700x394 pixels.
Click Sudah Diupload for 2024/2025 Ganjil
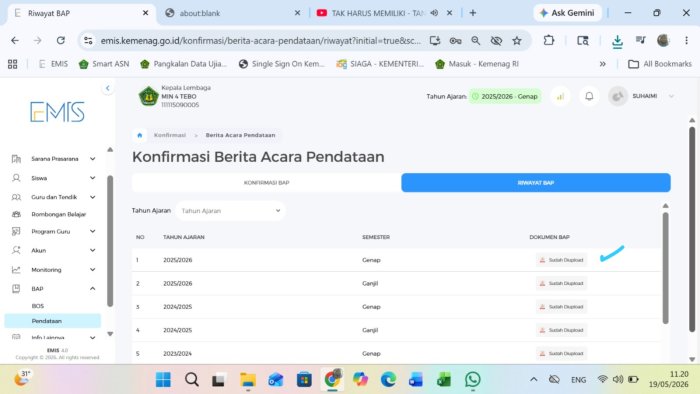562,330
